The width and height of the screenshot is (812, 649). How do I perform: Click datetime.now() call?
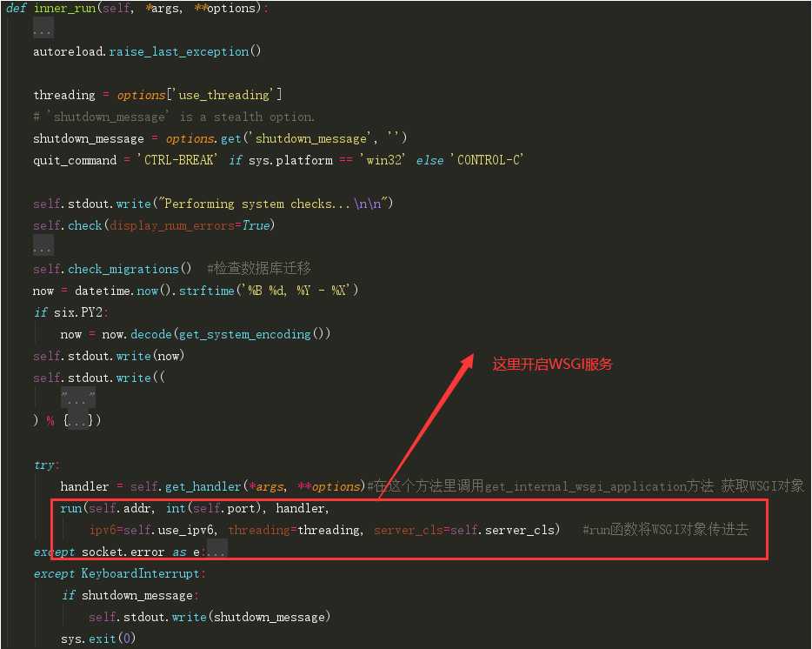pyautogui.click(x=123, y=291)
